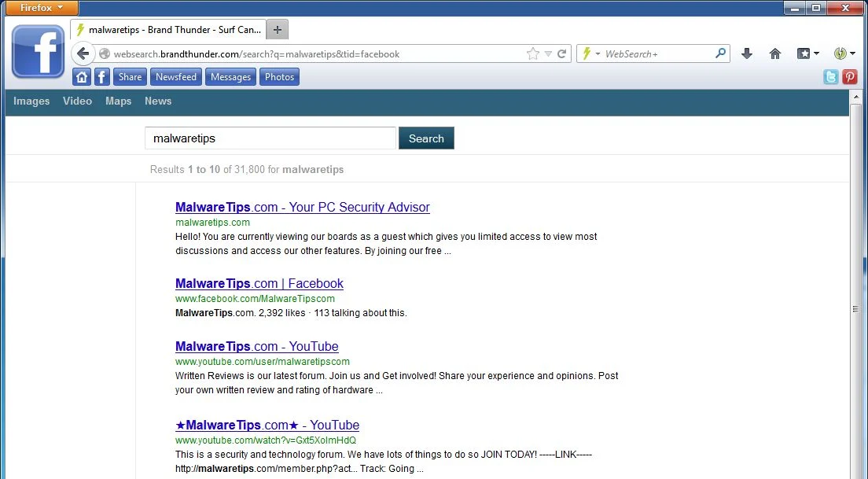This screenshot has width=868, height=479.
Task: Click www.facebook.com/MalwareTipscom URL text
Action: click(x=256, y=299)
